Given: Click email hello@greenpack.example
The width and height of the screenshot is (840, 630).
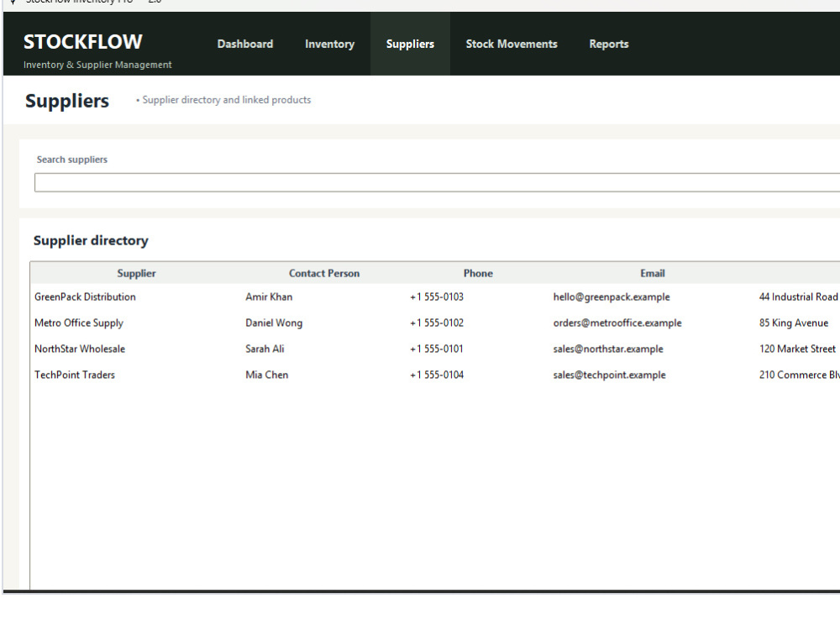Looking at the screenshot, I should pyautogui.click(x=612, y=297).
